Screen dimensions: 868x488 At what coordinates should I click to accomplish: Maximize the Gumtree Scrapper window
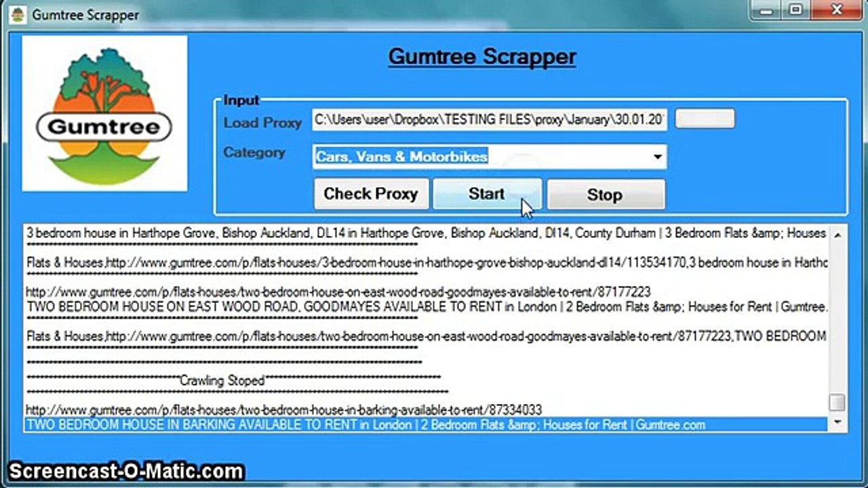tap(795, 9)
